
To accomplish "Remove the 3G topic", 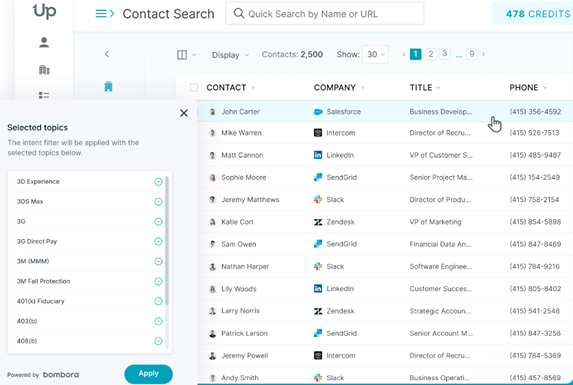I will [x=158, y=221].
